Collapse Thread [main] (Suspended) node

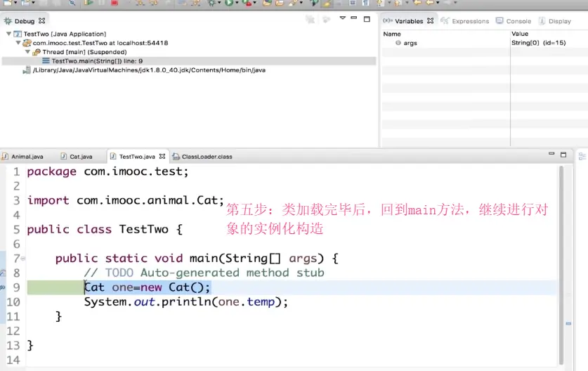tap(27, 52)
